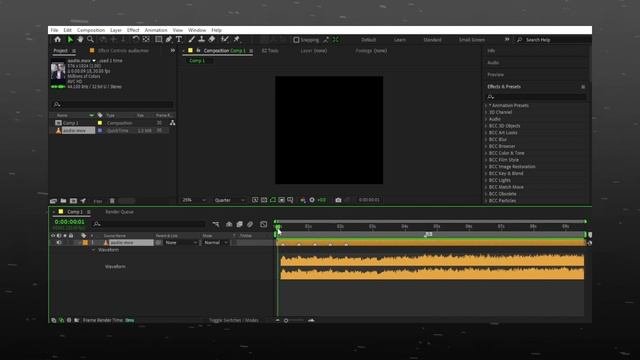
Task: Click the Comp 1 yellow label swatch
Action: click(x=100, y=123)
